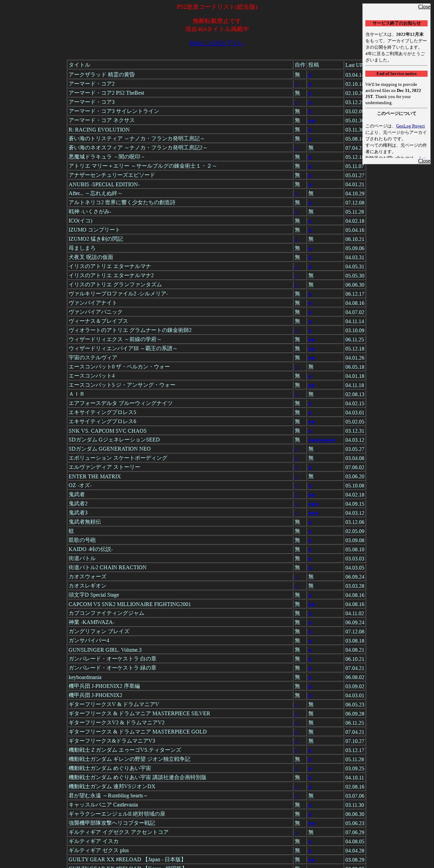The image size is (434, 868).
Task: Open 投稿 link for アークザラッド 精霊の黄昏
Action: (x=310, y=75)
